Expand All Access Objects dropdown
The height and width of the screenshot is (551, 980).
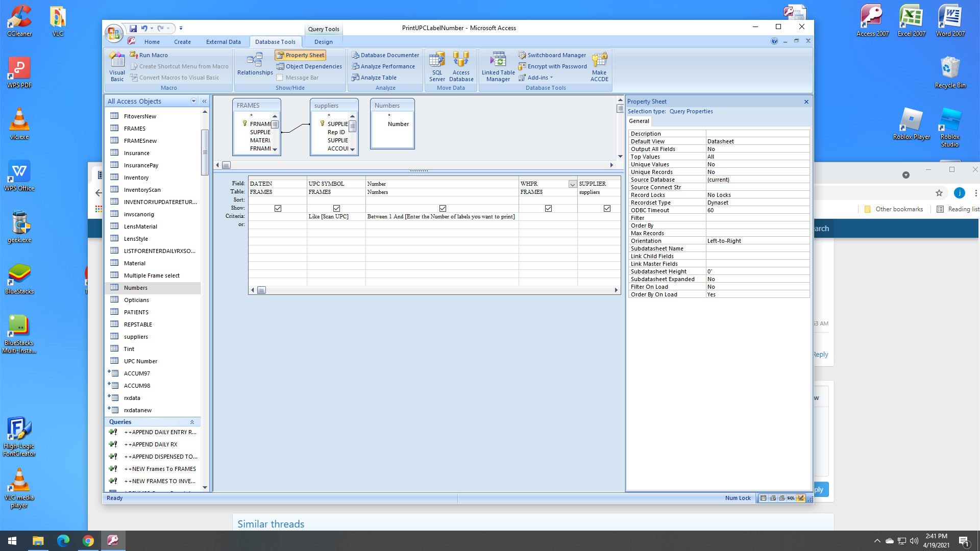(193, 101)
